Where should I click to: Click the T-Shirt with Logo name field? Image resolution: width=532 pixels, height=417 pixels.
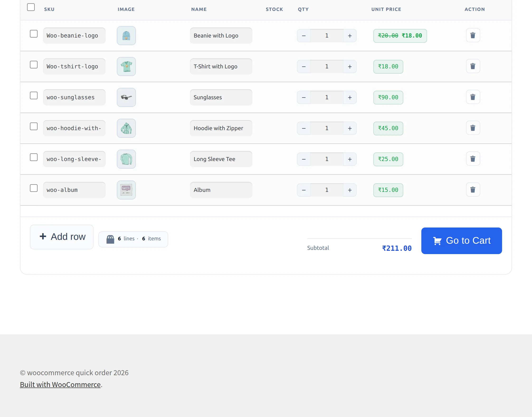(x=221, y=66)
